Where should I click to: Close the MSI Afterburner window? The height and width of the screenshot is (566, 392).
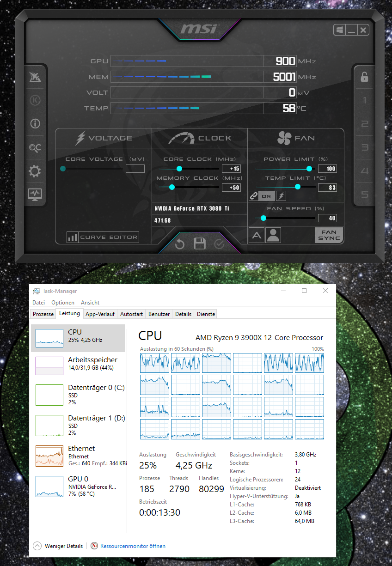click(x=363, y=30)
